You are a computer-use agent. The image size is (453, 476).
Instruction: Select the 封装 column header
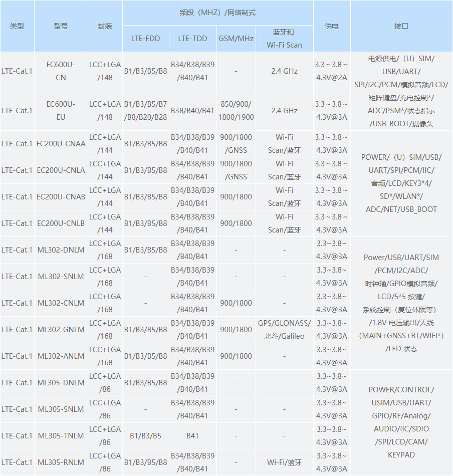coord(105,26)
